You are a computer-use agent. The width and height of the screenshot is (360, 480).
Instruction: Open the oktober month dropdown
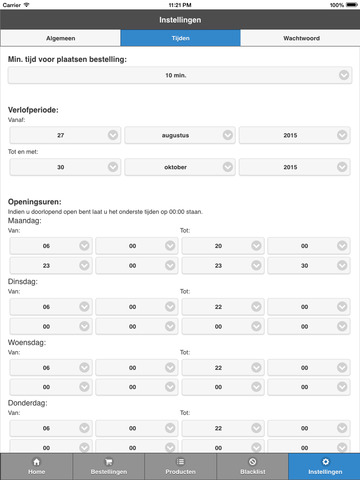pos(180,167)
